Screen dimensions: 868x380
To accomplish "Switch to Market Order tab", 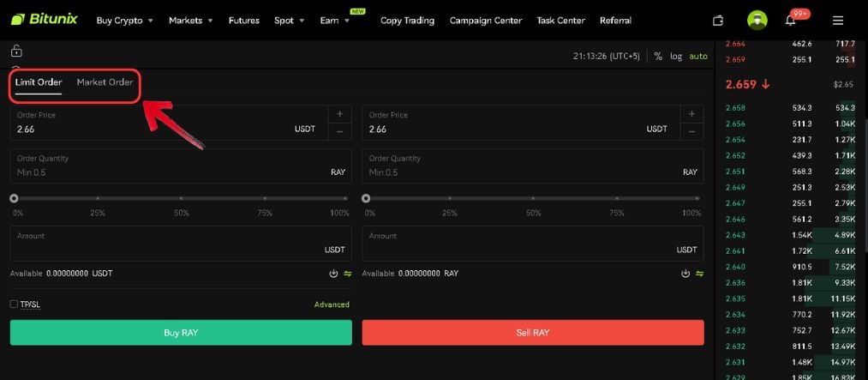I will point(105,82).
